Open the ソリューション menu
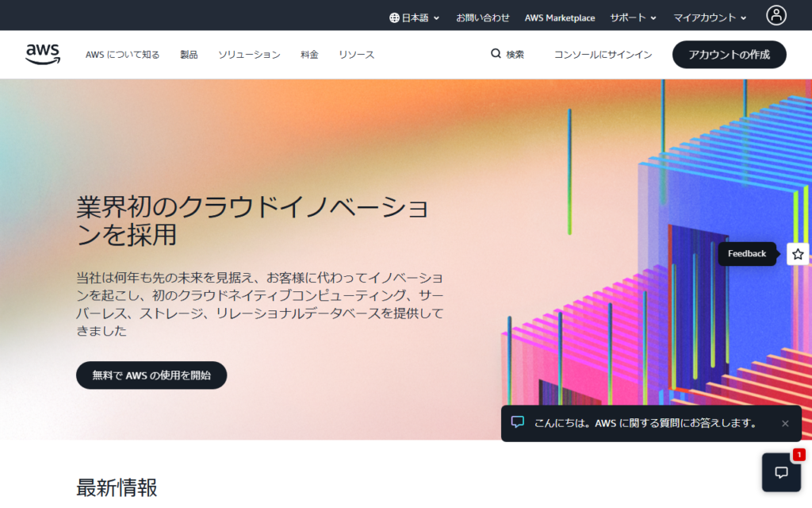The width and height of the screenshot is (812, 508). click(x=249, y=55)
